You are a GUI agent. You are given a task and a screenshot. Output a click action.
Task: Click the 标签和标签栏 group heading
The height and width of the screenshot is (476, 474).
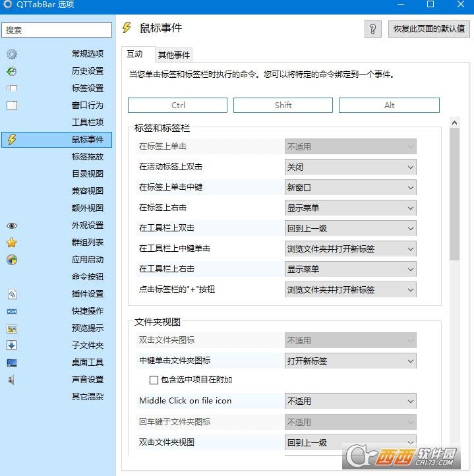click(162, 128)
